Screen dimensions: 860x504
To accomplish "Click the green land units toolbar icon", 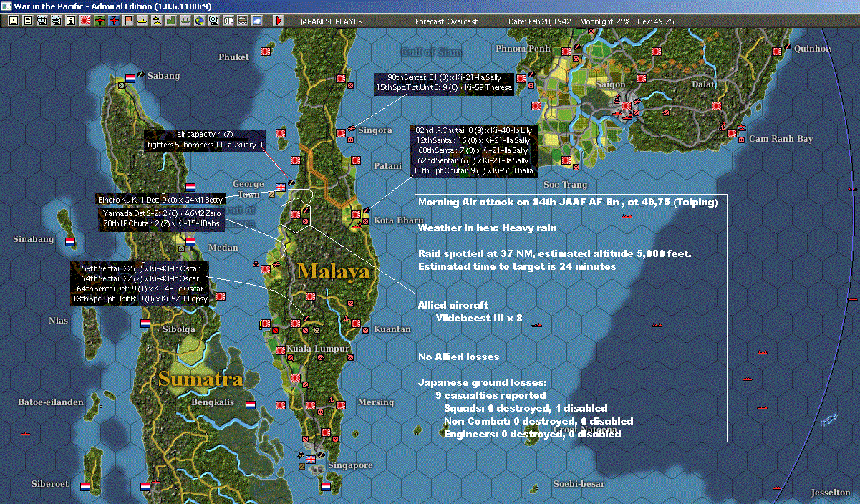I will click(170, 21).
